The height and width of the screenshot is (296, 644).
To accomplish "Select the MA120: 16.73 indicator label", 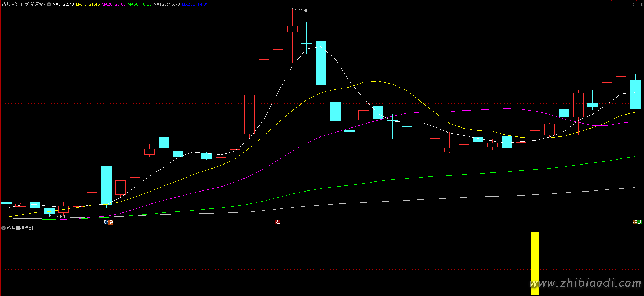I will 167,4.
